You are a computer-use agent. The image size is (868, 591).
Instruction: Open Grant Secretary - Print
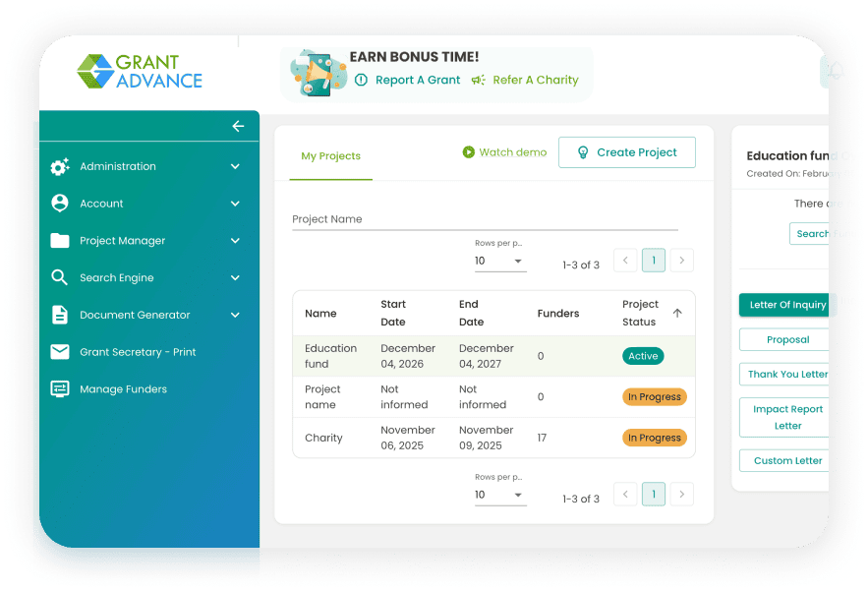(x=148, y=352)
